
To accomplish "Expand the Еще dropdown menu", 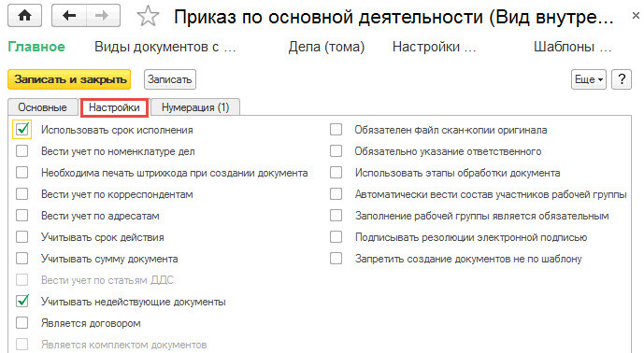I will [x=589, y=79].
